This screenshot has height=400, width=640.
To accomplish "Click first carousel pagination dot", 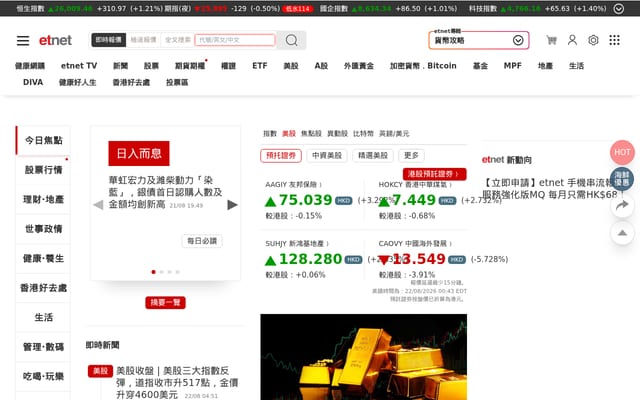I will [x=153, y=272].
